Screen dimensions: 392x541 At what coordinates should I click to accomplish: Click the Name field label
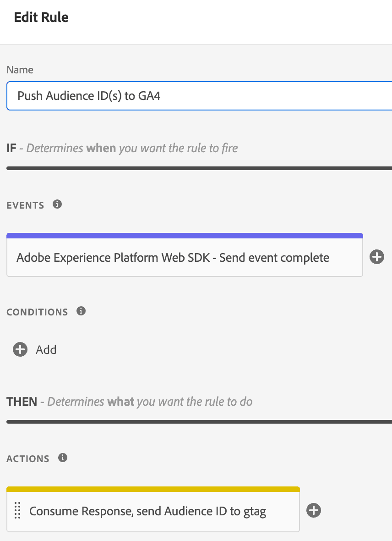tap(20, 70)
